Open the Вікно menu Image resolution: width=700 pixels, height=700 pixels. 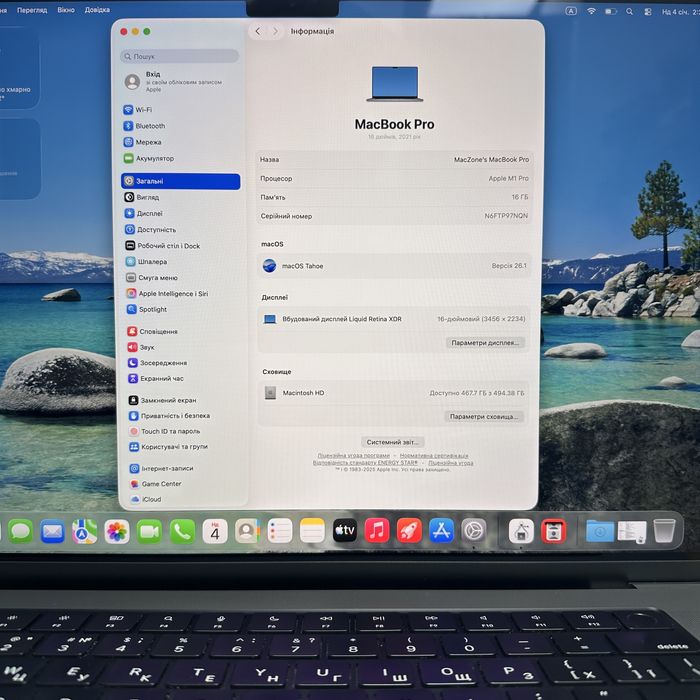[66, 10]
